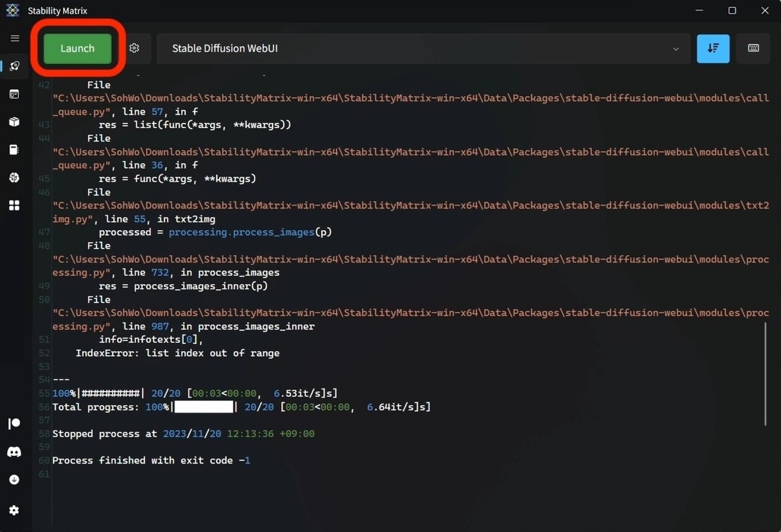The height and width of the screenshot is (532, 781).
Task: Click the 'IndexError: list index out of range' line
Action: [178, 353]
